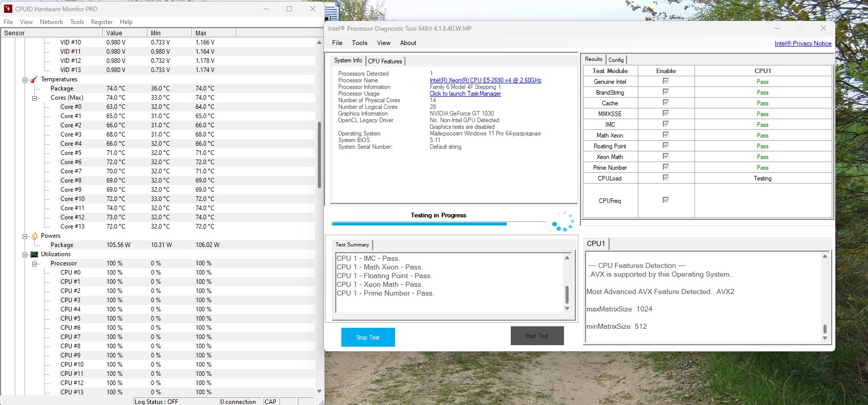
Task: Toggle the MMXSSE test checkbox
Action: click(x=666, y=114)
